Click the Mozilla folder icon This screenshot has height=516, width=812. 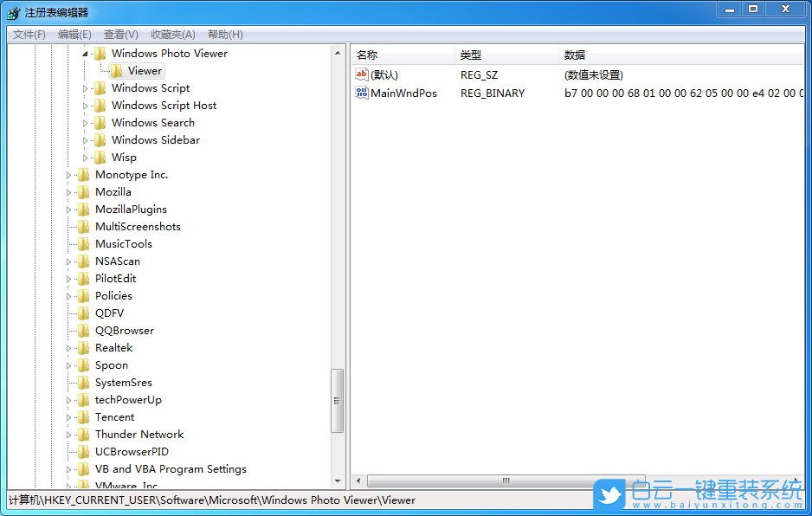(x=83, y=191)
